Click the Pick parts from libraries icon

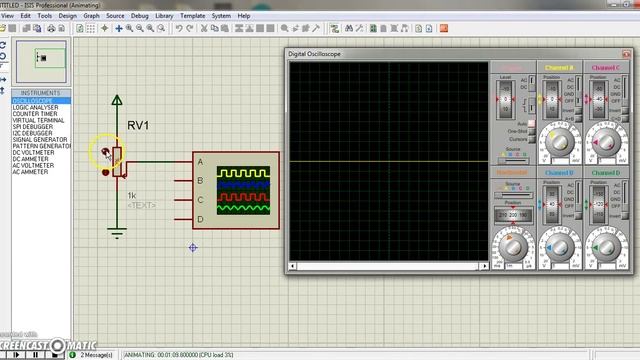[x=284, y=28]
